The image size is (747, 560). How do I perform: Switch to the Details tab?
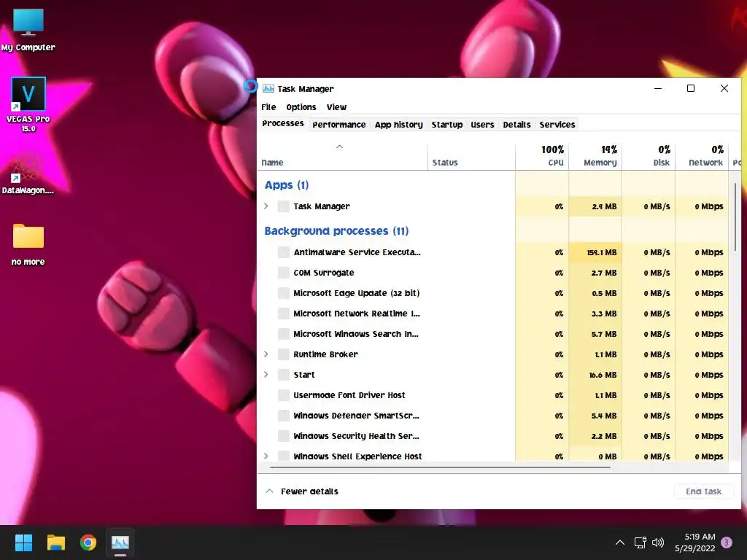pyautogui.click(x=516, y=125)
